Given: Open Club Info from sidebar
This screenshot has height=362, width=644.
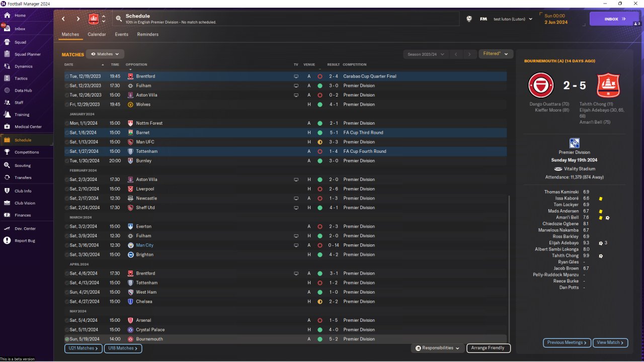Looking at the screenshot, I should [23, 191].
